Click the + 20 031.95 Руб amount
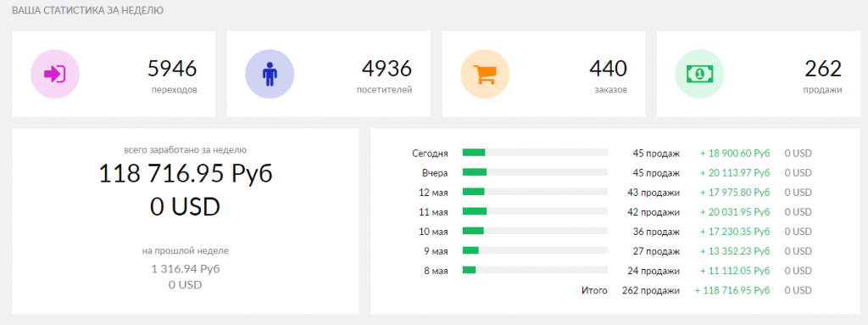This screenshot has width=868, height=325. (x=735, y=212)
